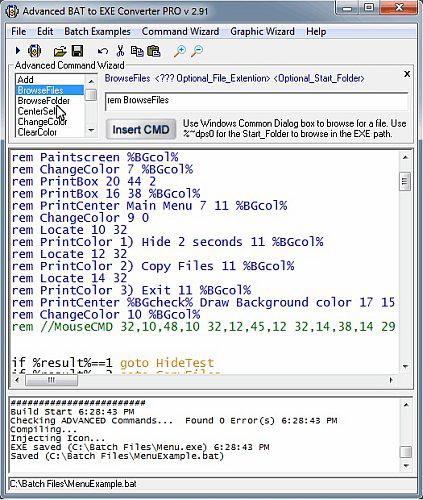Minimize the Converter window
This screenshot has height=500, width=423.
coord(347,8)
